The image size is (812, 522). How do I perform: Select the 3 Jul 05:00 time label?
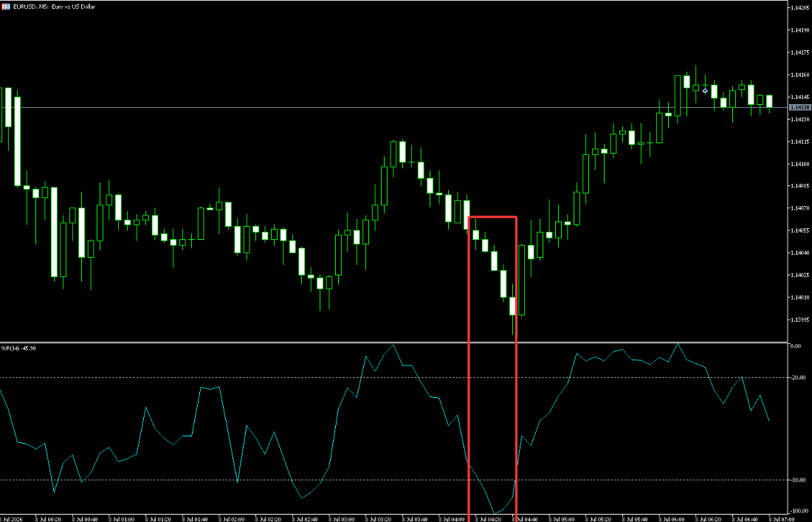(562, 518)
